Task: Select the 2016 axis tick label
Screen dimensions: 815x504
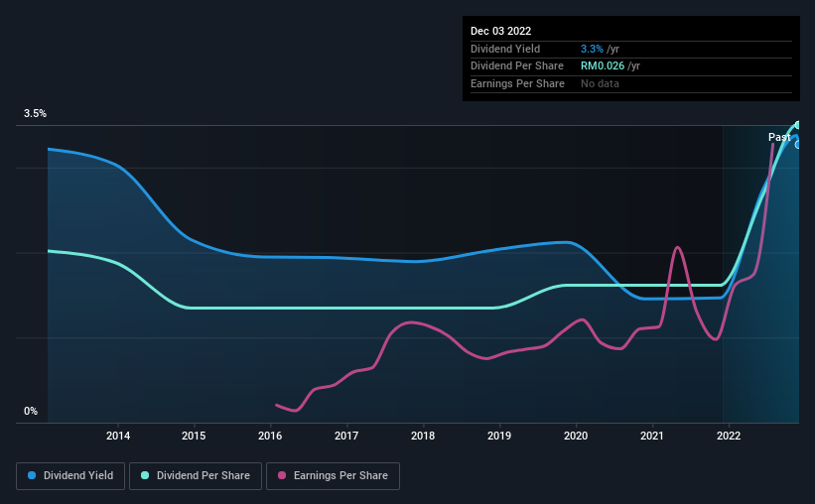Action: (270, 436)
